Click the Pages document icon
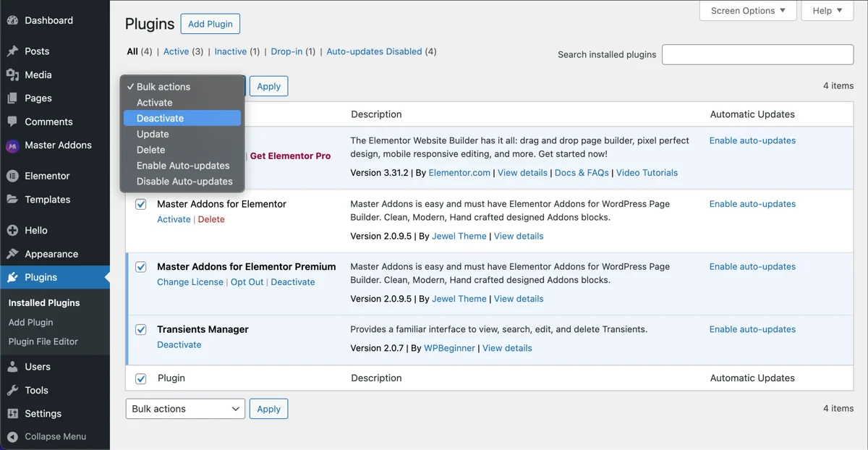Image resolution: width=868 pixels, height=450 pixels. click(x=12, y=98)
